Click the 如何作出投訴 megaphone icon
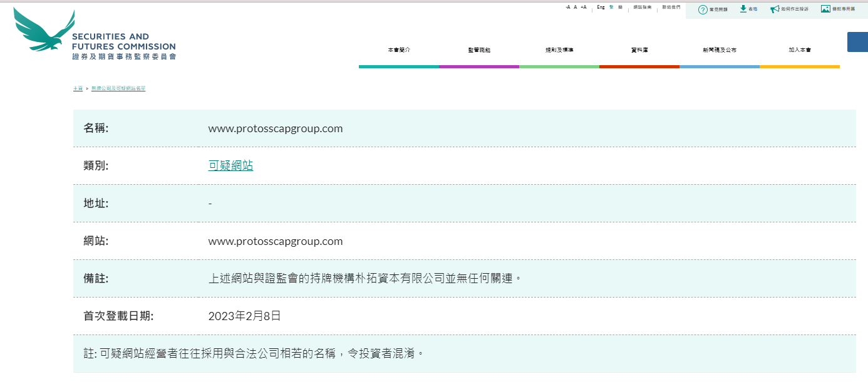 pos(775,9)
